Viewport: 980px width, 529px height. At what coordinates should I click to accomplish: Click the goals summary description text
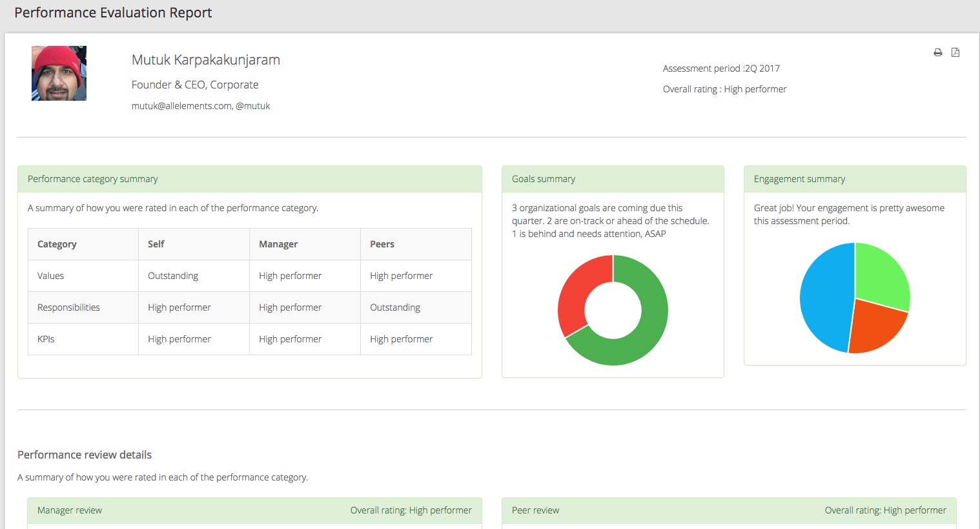coord(611,221)
